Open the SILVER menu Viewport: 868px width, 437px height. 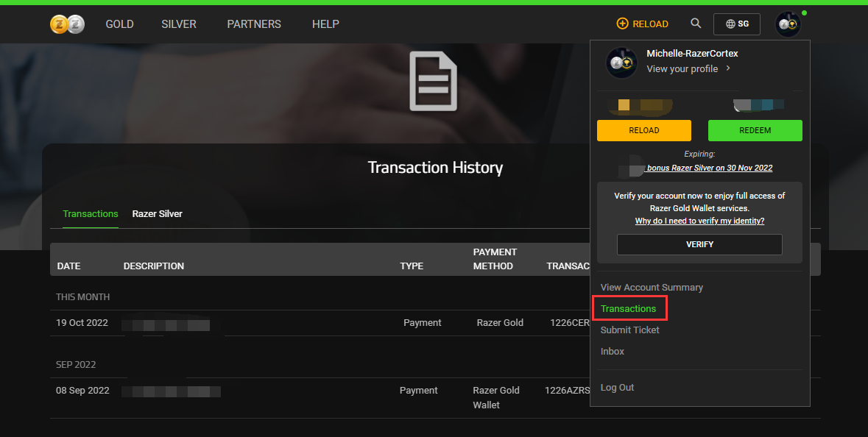tap(179, 24)
